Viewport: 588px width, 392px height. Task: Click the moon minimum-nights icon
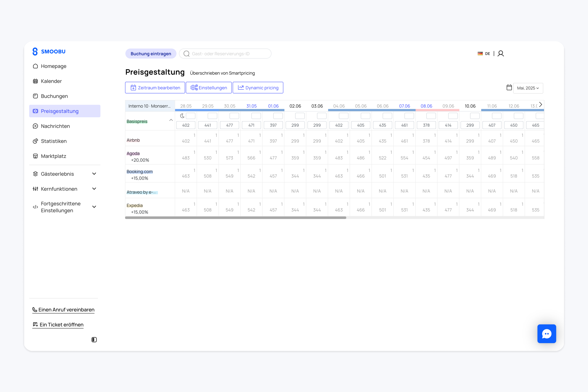(182, 116)
